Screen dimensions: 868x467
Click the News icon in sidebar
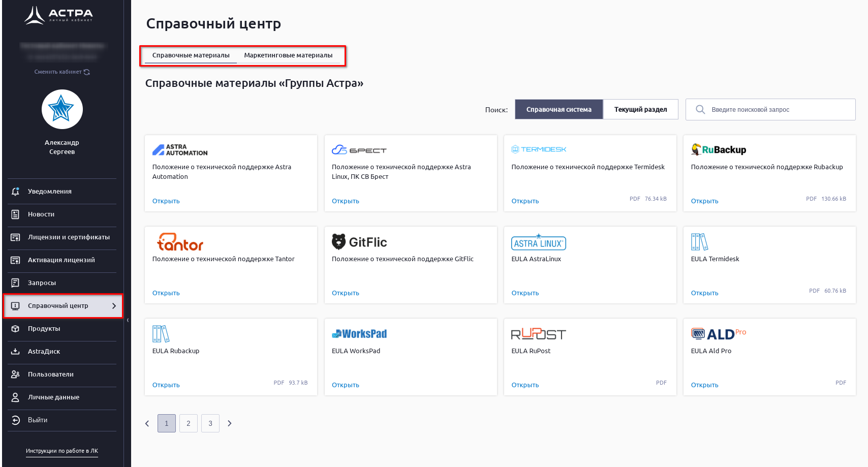pos(15,214)
